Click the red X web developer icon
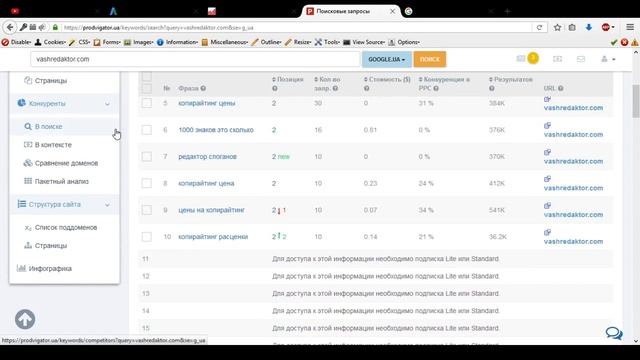 (624, 42)
